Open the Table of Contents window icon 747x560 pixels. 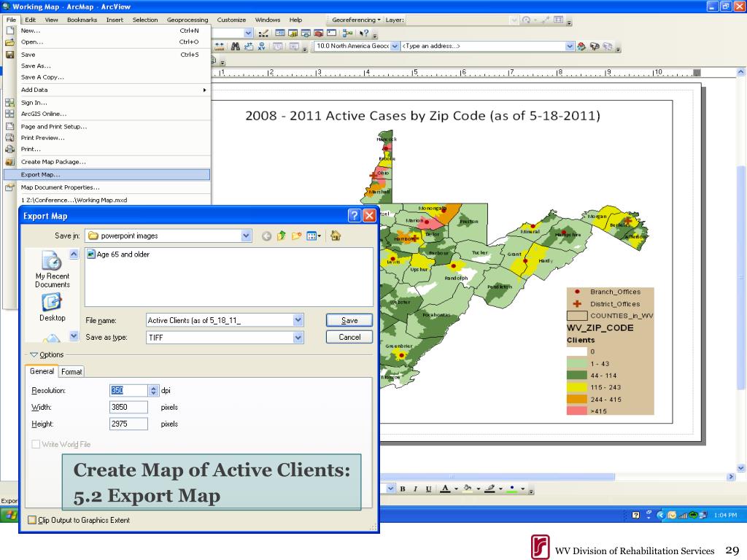pos(280,33)
